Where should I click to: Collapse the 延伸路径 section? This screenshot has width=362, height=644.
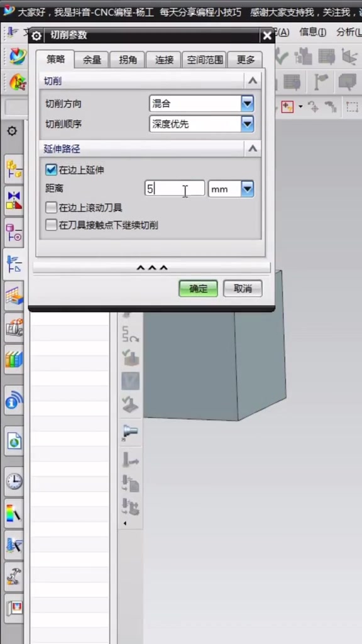click(253, 148)
